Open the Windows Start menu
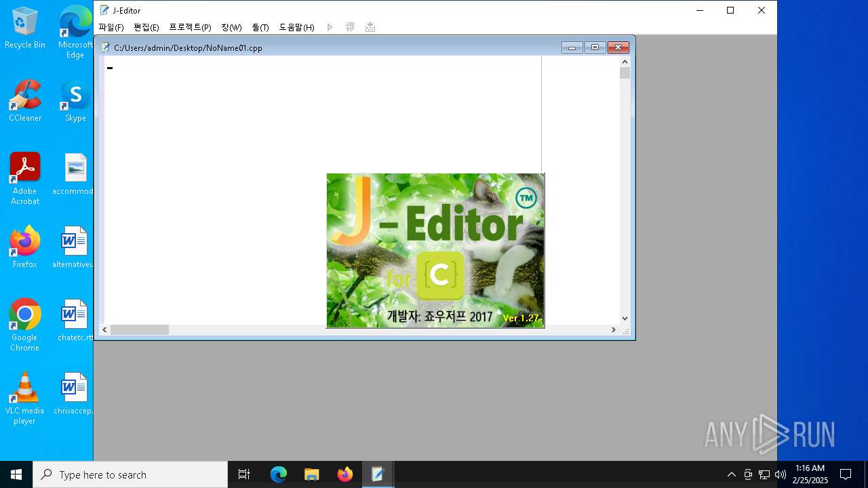 (x=16, y=474)
